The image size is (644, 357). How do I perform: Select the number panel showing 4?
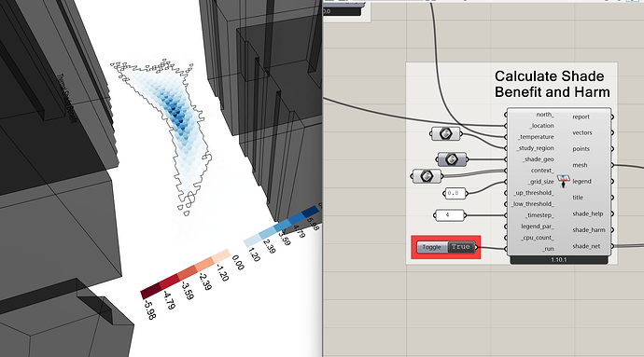click(449, 215)
